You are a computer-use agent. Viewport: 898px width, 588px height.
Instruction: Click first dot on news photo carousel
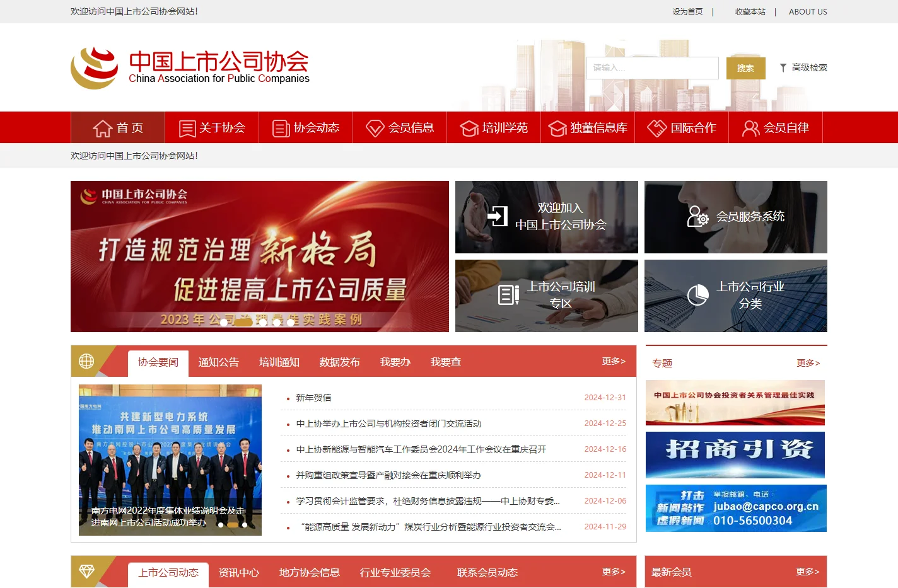[x=221, y=524]
